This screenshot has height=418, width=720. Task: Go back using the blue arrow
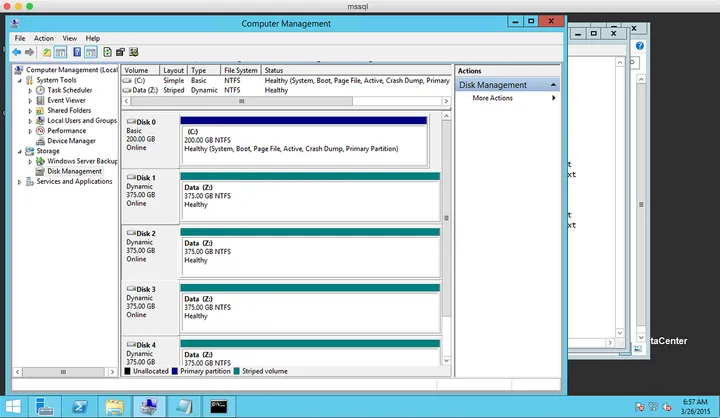point(17,52)
